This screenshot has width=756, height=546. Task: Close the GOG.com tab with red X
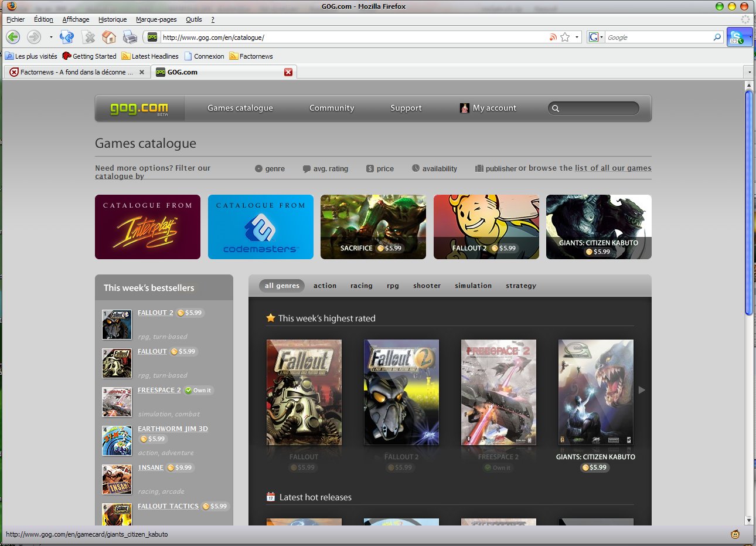(288, 72)
